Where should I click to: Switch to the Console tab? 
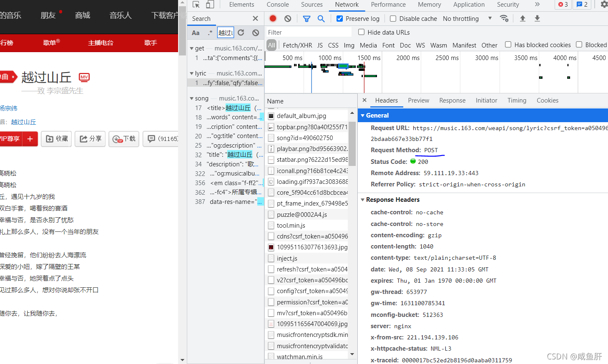[x=278, y=5]
